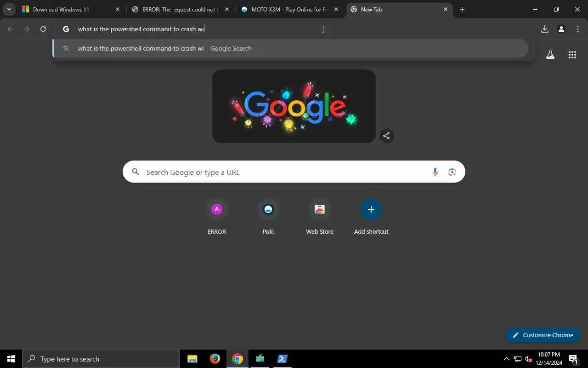The image size is (588, 368).
Task: Click the Search Google or type a URL box
Action: 294,172
